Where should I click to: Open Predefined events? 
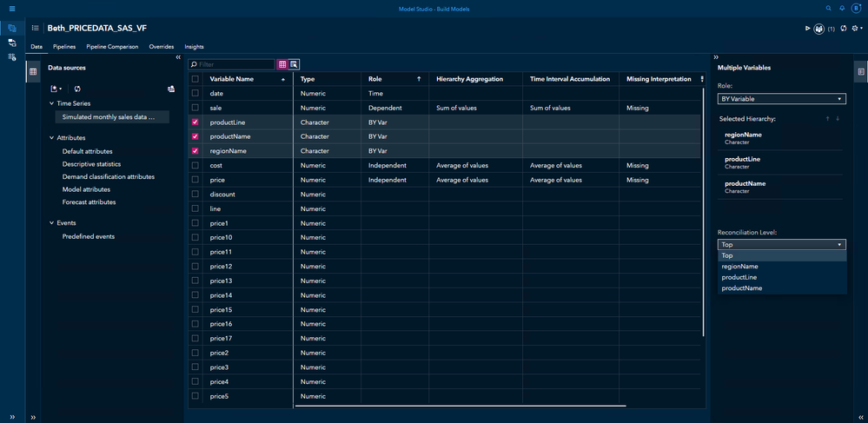[x=89, y=236]
